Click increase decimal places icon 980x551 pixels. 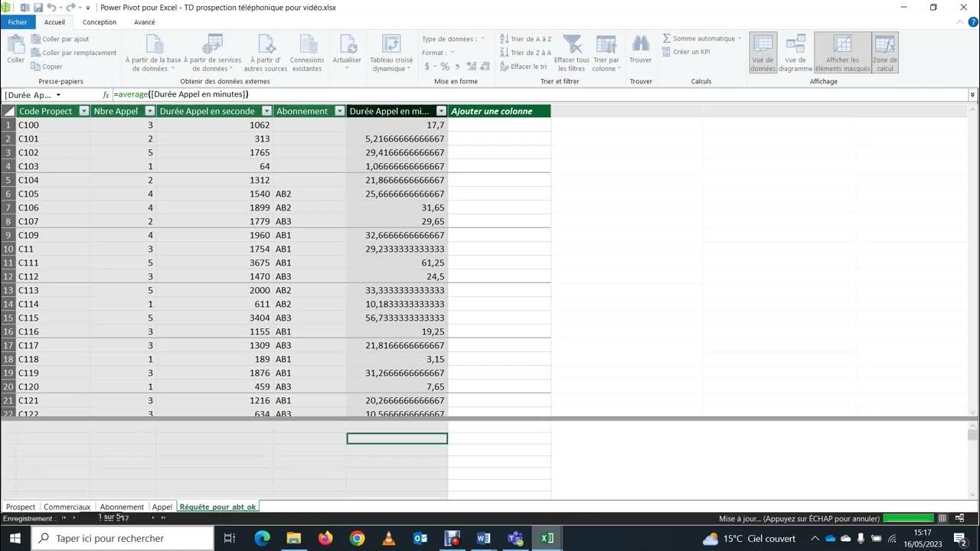point(472,67)
